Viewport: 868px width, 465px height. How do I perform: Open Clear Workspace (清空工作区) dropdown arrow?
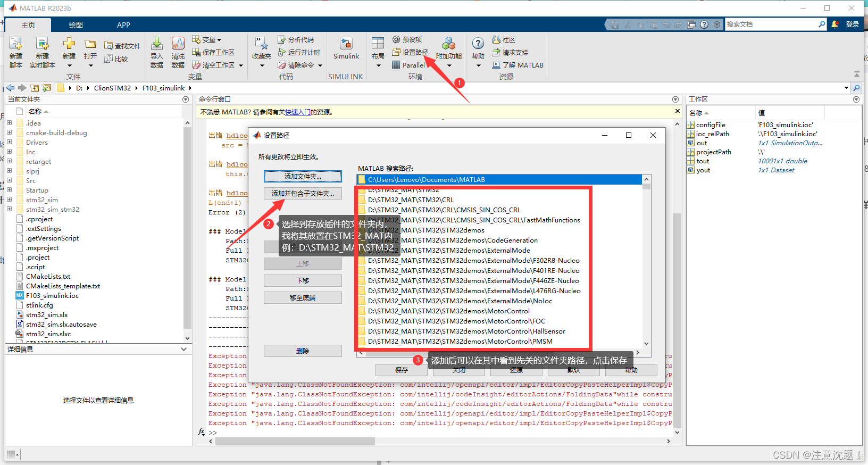click(x=241, y=65)
